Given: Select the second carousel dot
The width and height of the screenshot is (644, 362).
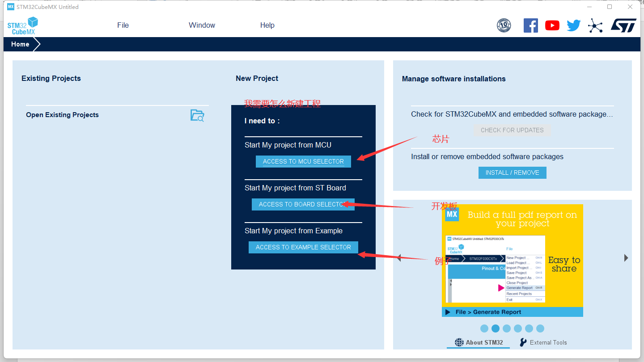Looking at the screenshot, I should (496, 328).
